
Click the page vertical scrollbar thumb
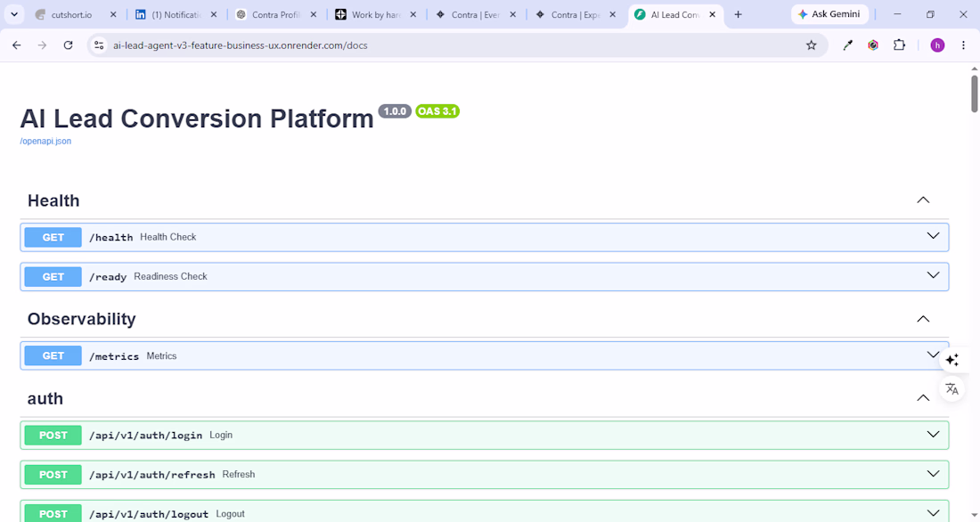[974, 94]
